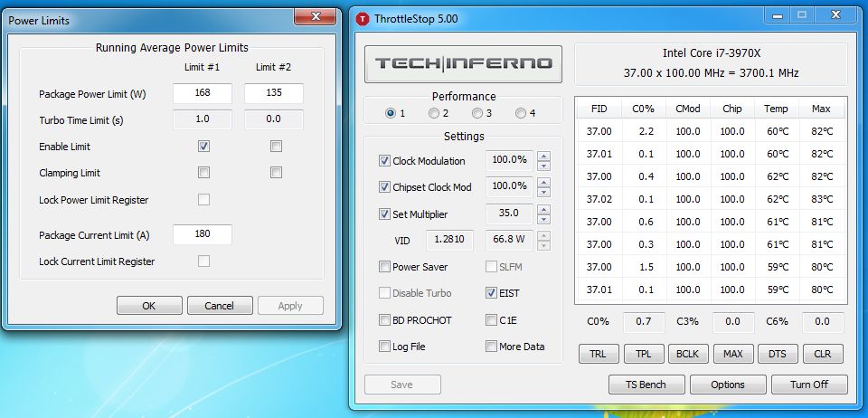Minimize the ThrottleStop window
The height and width of the screenshot is (418, 868).
click(x=778, y=16)
